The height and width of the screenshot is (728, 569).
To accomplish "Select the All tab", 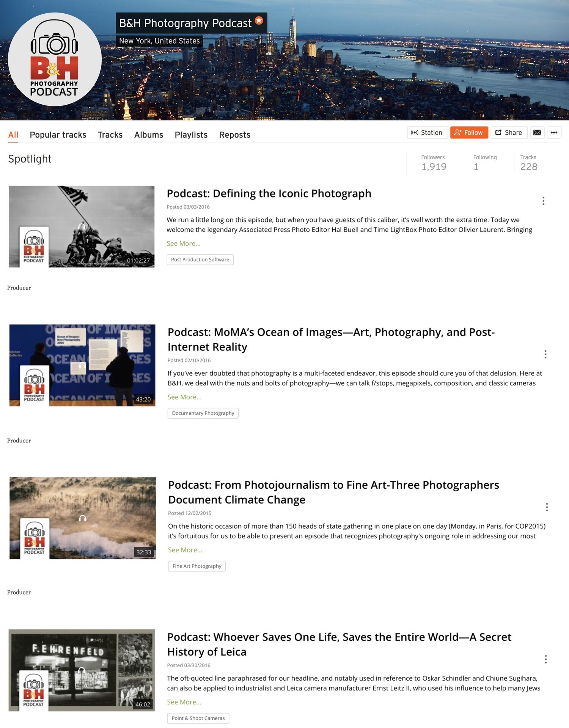I will (x=13, y=135).
